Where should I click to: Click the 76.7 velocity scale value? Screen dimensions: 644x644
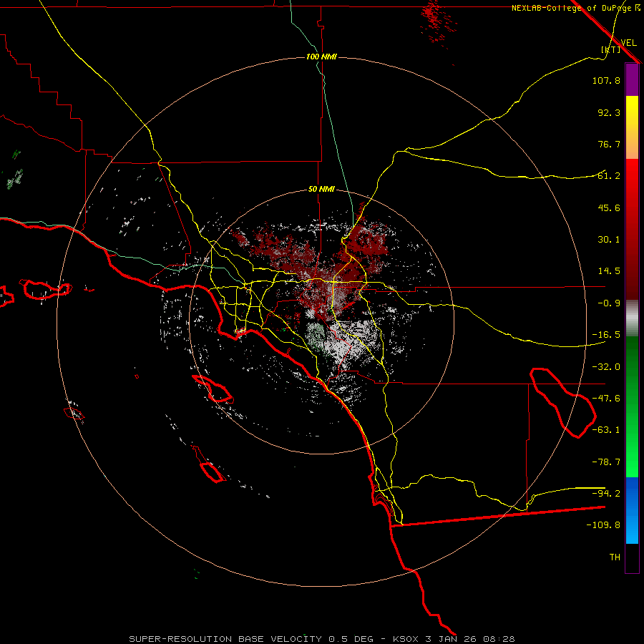tap(609, 144)
